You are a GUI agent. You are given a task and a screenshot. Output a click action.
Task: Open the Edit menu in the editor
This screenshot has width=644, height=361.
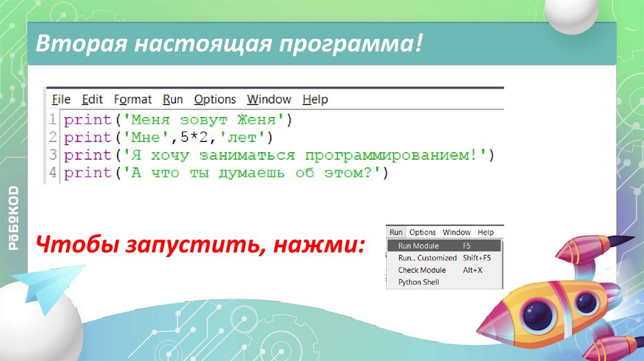(92, 99)
